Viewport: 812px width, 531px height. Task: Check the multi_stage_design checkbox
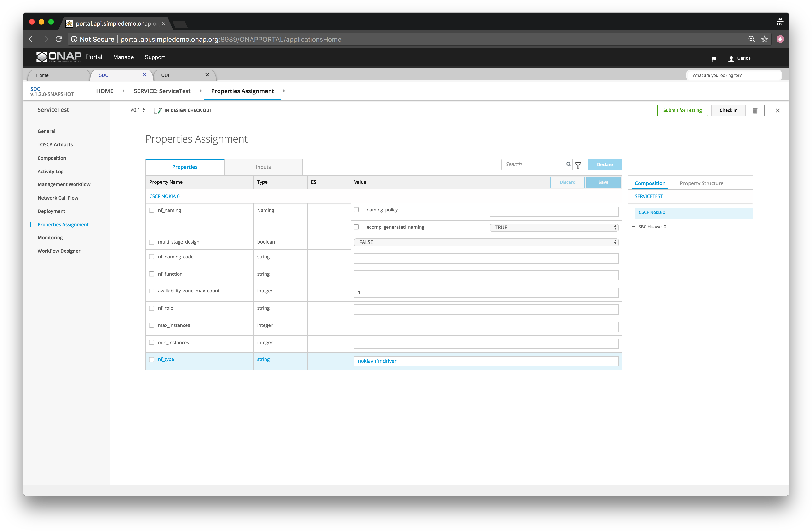[x=152, y=242]
